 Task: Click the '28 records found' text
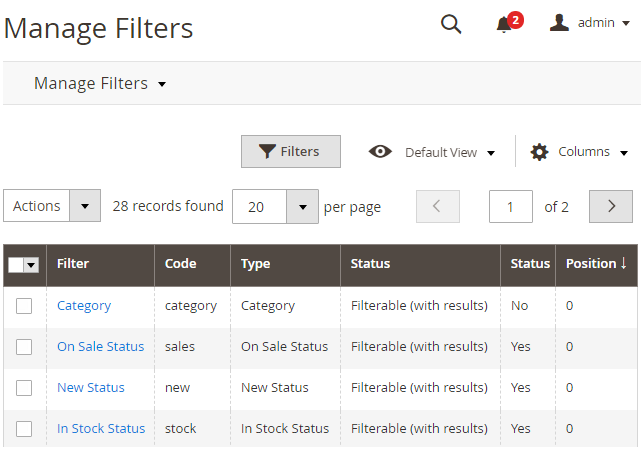pos(168,206)
